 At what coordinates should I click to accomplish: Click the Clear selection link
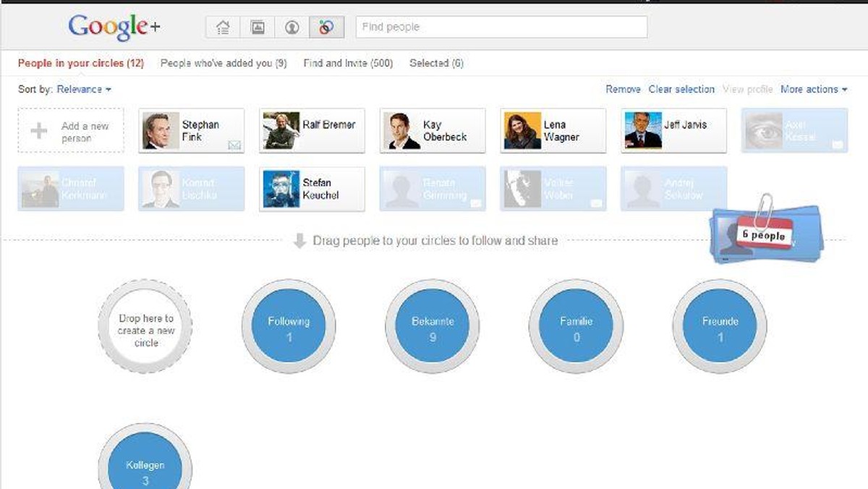[681, 89]
